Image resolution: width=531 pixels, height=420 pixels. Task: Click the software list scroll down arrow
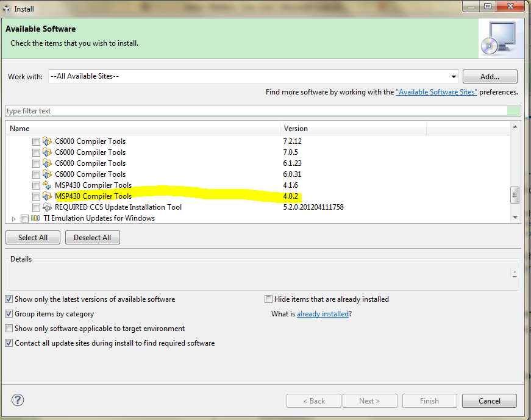[515, 218]
